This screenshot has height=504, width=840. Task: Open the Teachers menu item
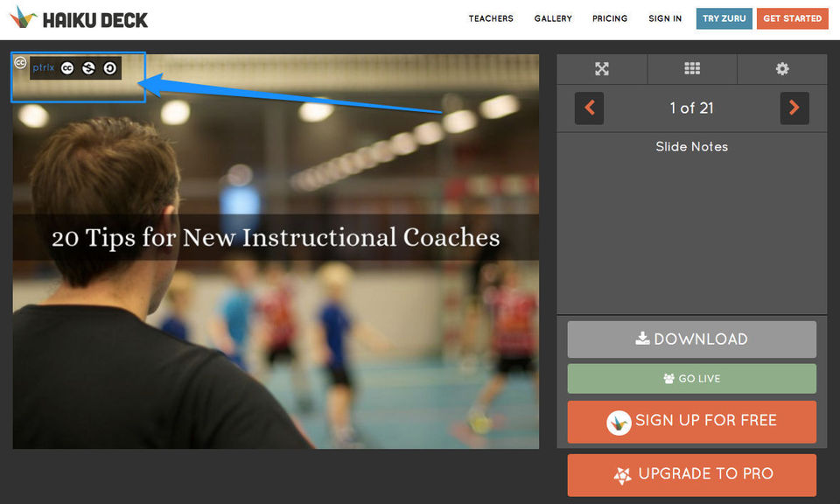pyautogui.click(x=491, y=18)
